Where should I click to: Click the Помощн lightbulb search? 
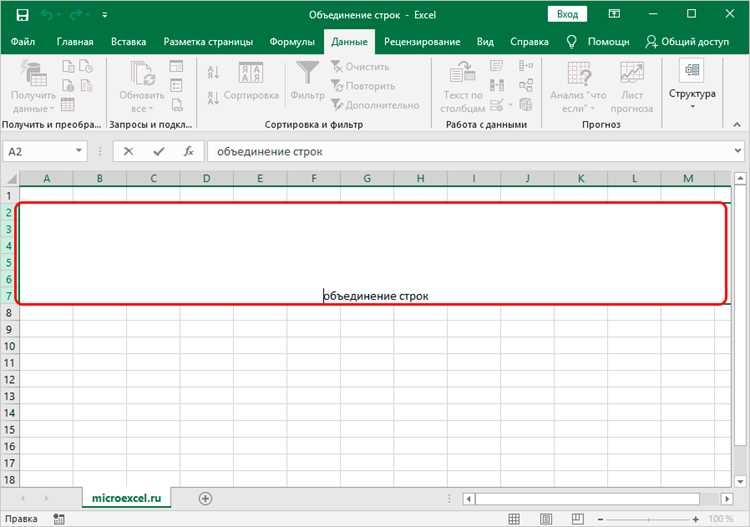pos(598,42)
